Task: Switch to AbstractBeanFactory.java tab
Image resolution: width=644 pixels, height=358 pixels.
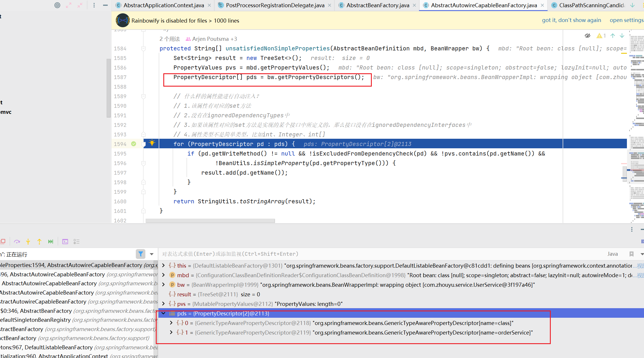Action: coord(378,5)
